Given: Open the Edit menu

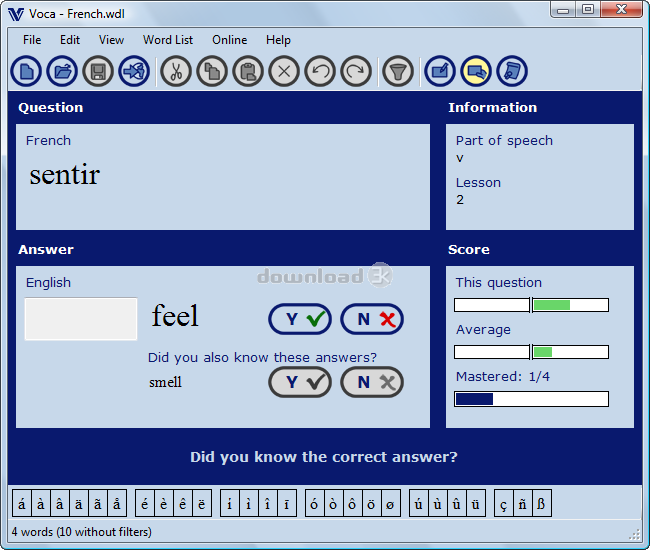Looking at the screenshot, I should pos(70,40).
